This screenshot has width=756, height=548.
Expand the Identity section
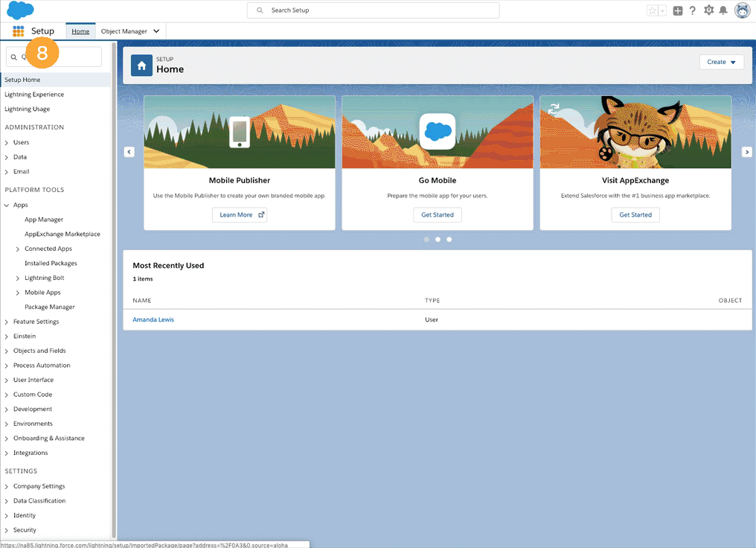pos(7,516)
